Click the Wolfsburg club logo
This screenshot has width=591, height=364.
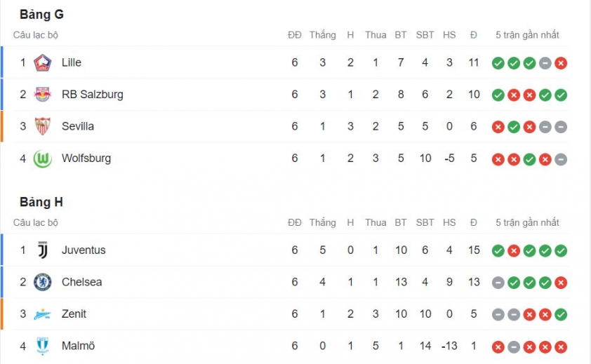click(x=43, y=159)
